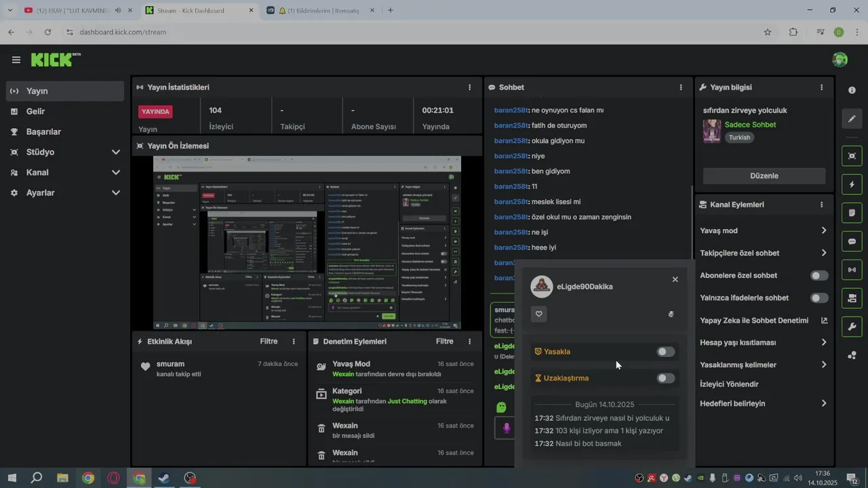Click the three-dots cluster icon in right sidebar
This screenshot has height=488, width=868.
click(852, 356)
